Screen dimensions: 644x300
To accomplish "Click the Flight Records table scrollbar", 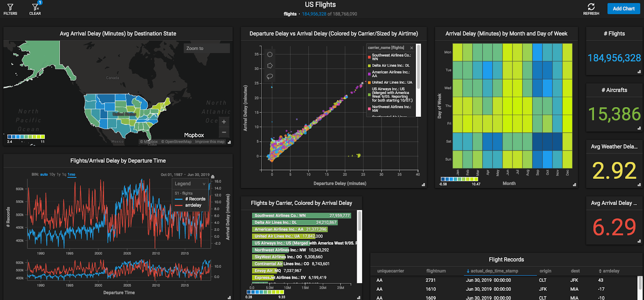I will (x=640, y=283).
